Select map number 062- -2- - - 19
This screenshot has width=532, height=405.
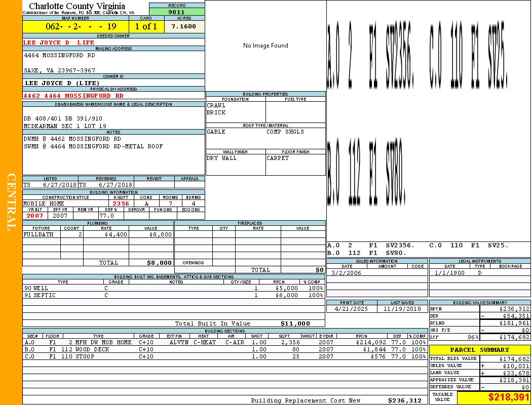click(81, 26)
